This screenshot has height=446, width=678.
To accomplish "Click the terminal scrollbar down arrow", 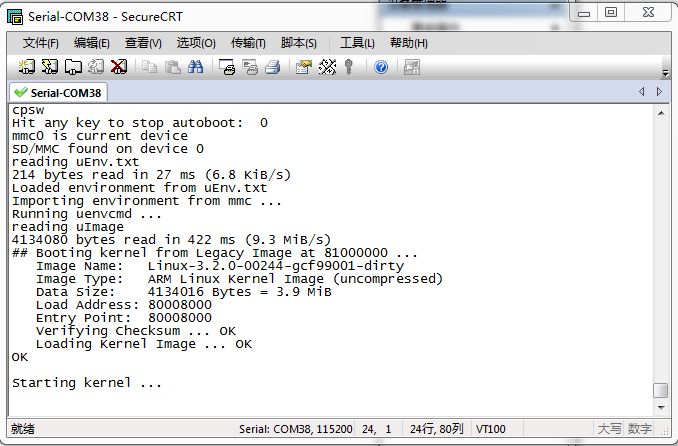I will [661, 407].
